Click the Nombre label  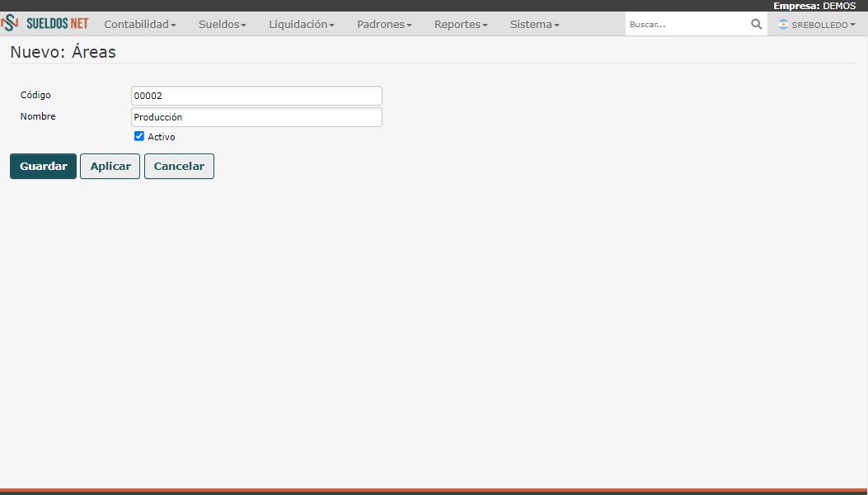[38, 116]
